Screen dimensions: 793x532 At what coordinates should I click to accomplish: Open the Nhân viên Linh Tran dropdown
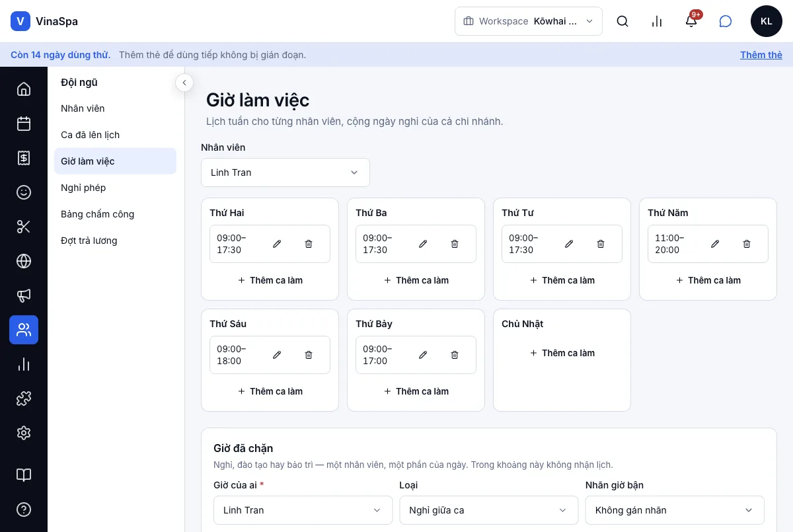pos(285,172)
